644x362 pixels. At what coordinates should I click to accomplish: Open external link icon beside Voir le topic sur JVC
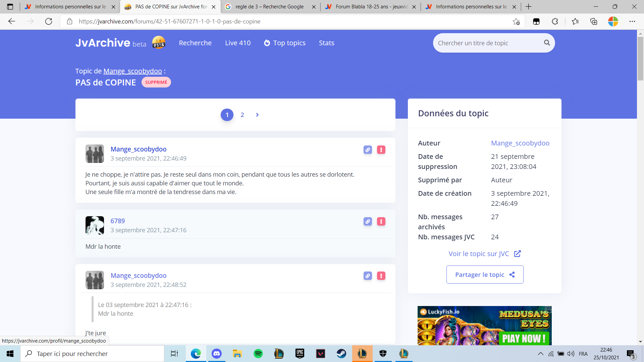[x=517, y=254]
